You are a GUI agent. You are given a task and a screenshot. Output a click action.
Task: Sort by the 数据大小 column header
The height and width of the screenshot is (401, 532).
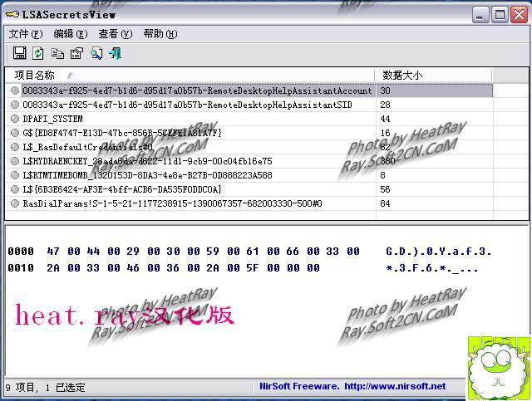coord(433,75)
